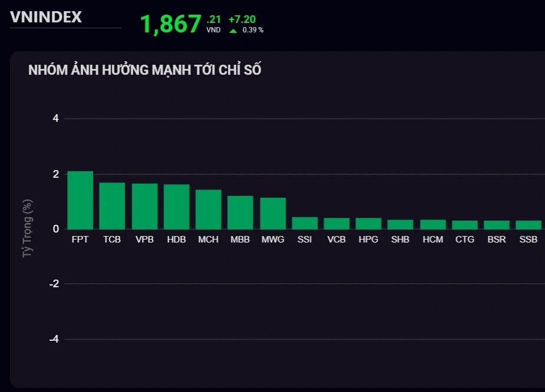545x392 pixels.
Task: Click the 'Tỷ Trọng (%)' axis title
Action: (x=28, y=228)
